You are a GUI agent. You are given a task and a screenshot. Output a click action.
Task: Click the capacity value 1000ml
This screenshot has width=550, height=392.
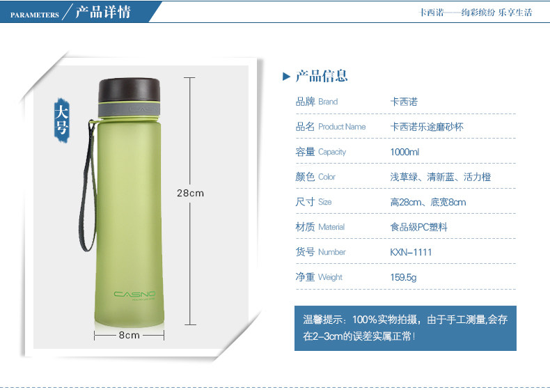tap(404, 152)
